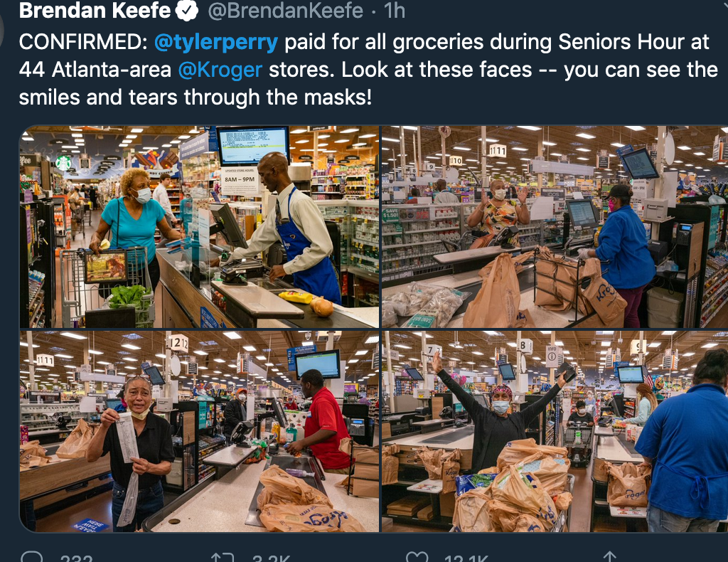Open photo of woman raising both hands

[x=555, y=227]
